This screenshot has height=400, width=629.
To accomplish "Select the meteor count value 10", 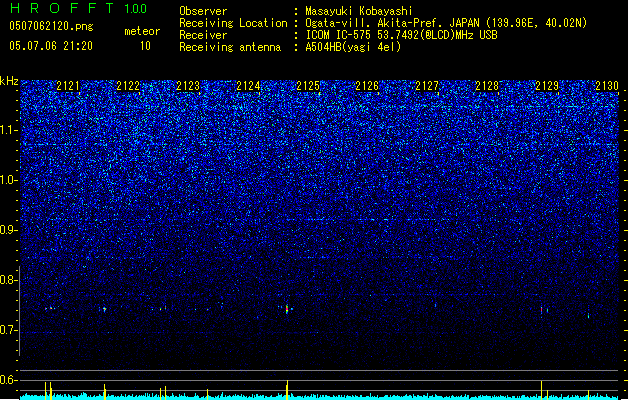I will (x=145, y=46).
